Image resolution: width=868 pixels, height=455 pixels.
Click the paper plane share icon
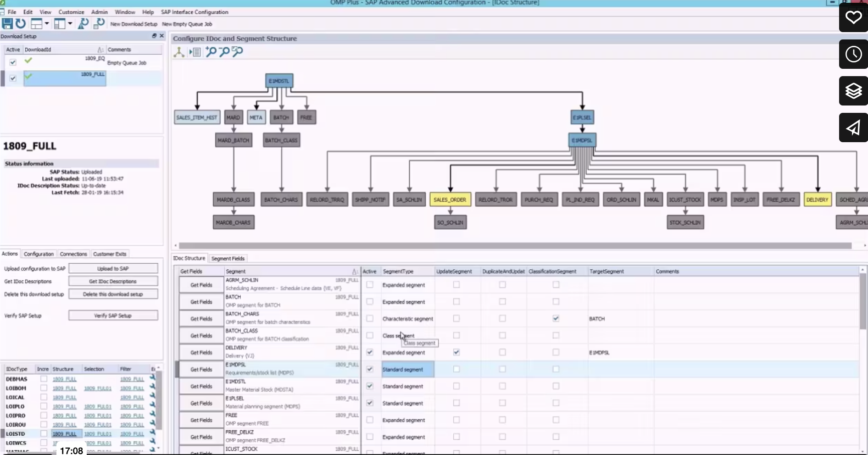click(853, 128)
